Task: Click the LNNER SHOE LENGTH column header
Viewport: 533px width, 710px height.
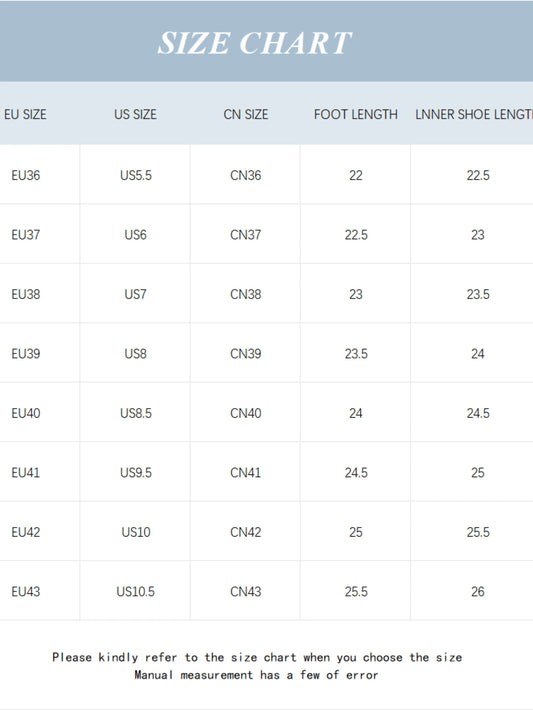Action: [474, 114]
